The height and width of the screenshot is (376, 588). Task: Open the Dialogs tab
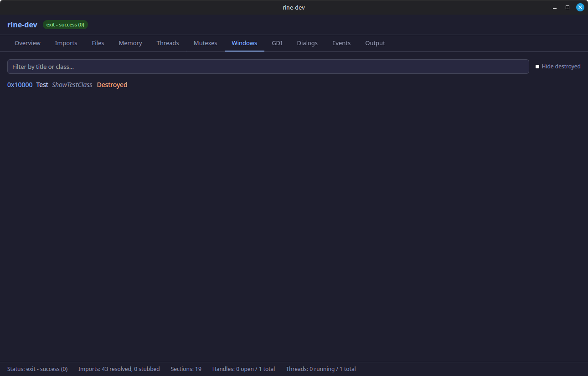tap(307, 43)
